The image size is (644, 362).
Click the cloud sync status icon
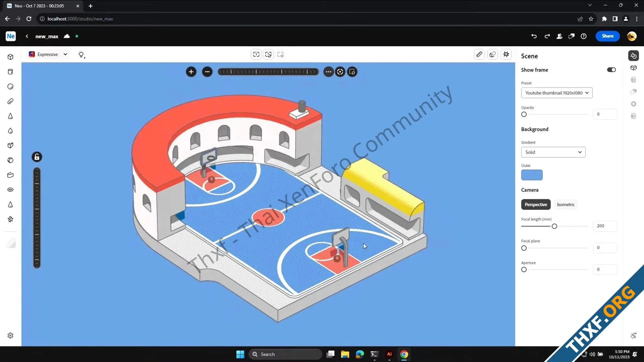[x=67, y=36]
